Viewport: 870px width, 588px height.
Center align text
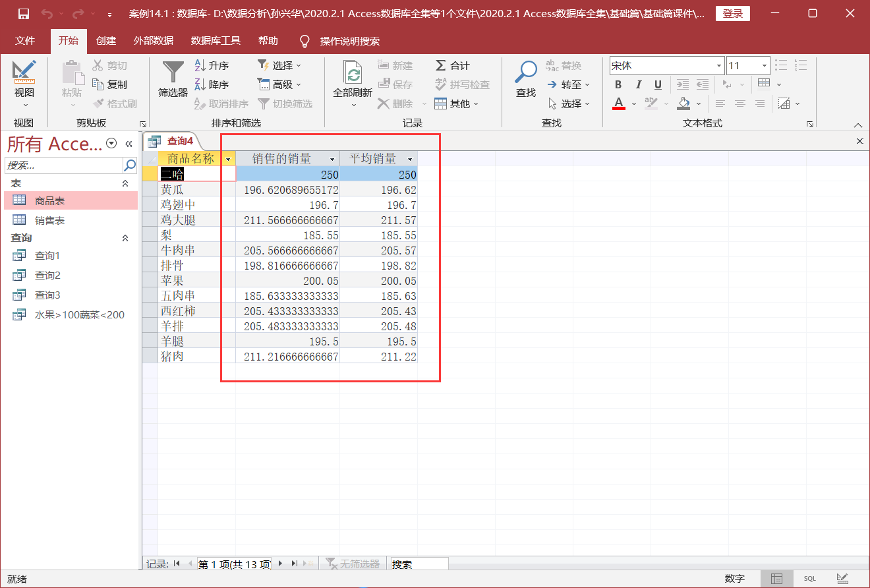click(x=740, y=103)
